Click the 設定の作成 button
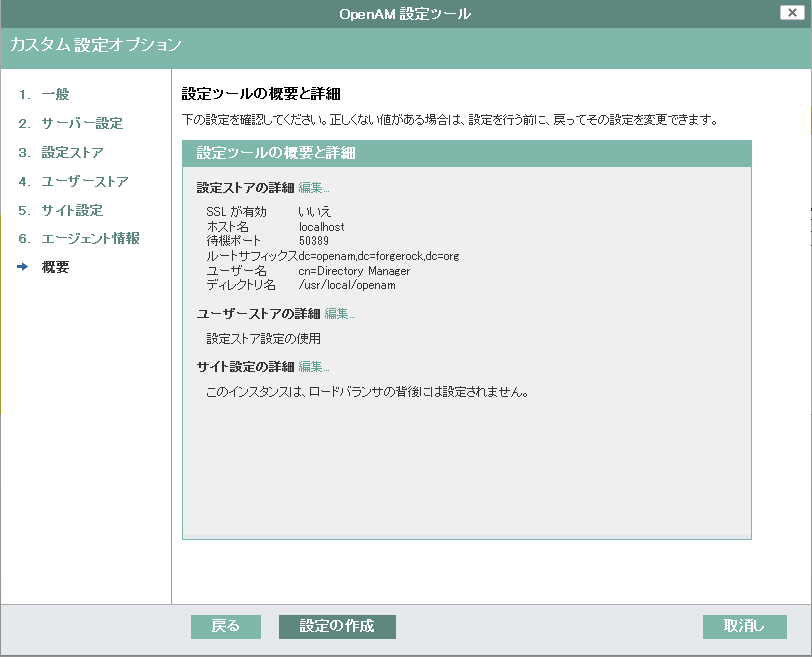 point(337,626)
